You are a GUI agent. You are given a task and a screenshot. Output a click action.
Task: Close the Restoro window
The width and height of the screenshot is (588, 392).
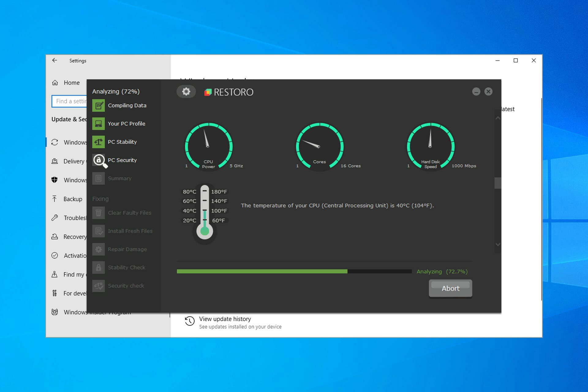tap(488, 92)
